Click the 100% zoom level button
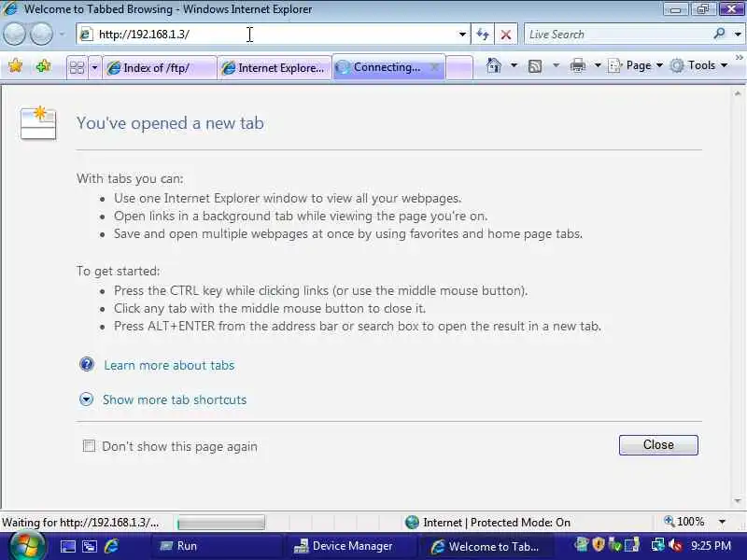 [x=684, y=522]
